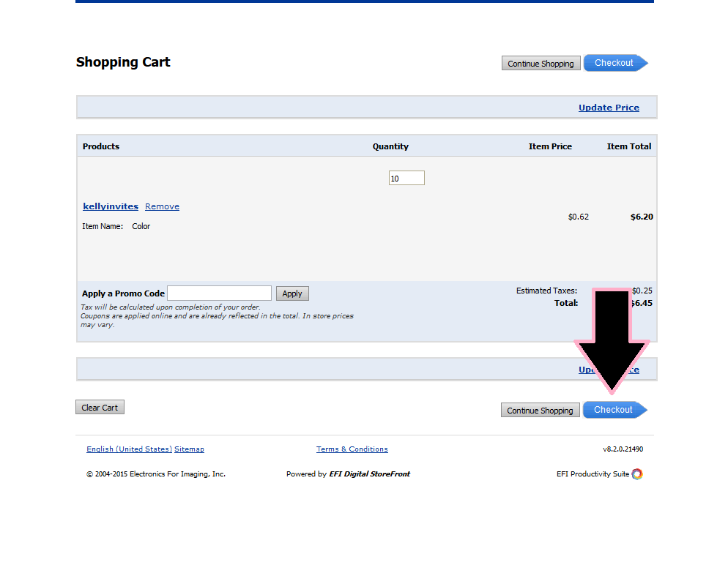The height and width of the screenshot is (565, 728).
Task: Click the Shopping Cart page heading
Action: [123, 62]
